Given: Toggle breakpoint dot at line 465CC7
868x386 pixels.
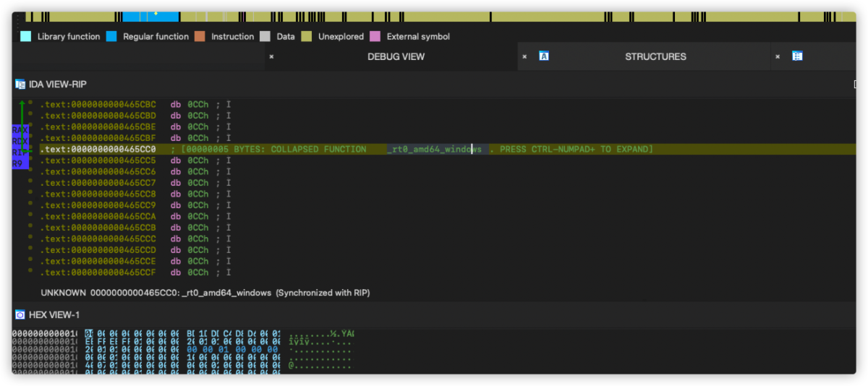Looking at the screenshot, I should 30,182.
